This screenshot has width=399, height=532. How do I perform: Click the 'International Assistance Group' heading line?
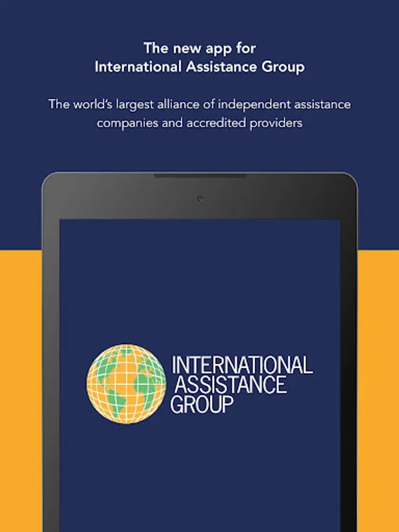[x=200, y=67]
